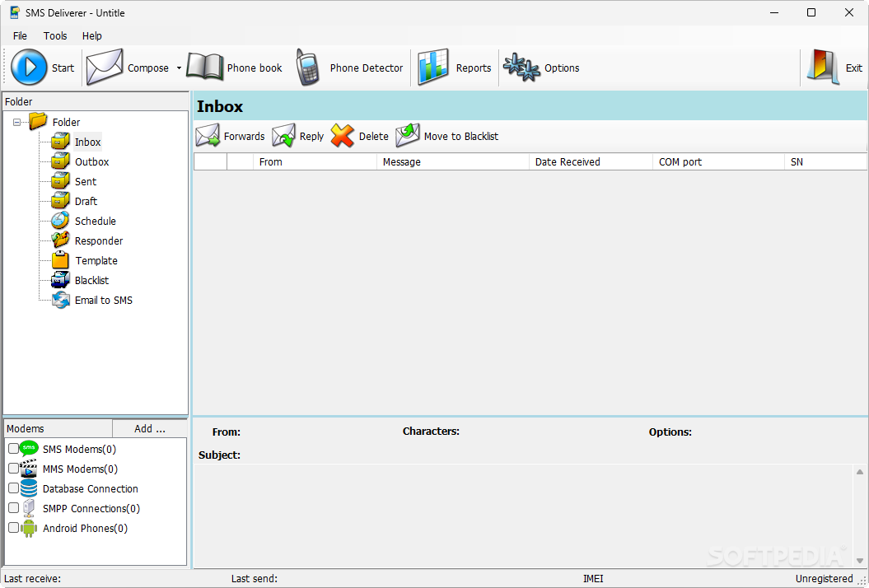The image size is (869, 588).
Task: Sort by the SN column header
Action: click(x=826, y=162)
